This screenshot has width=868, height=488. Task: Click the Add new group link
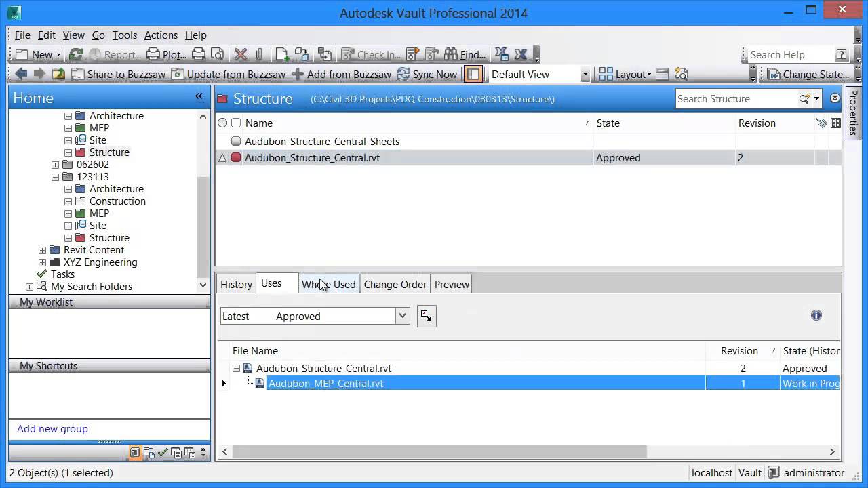tap(52, 429)
